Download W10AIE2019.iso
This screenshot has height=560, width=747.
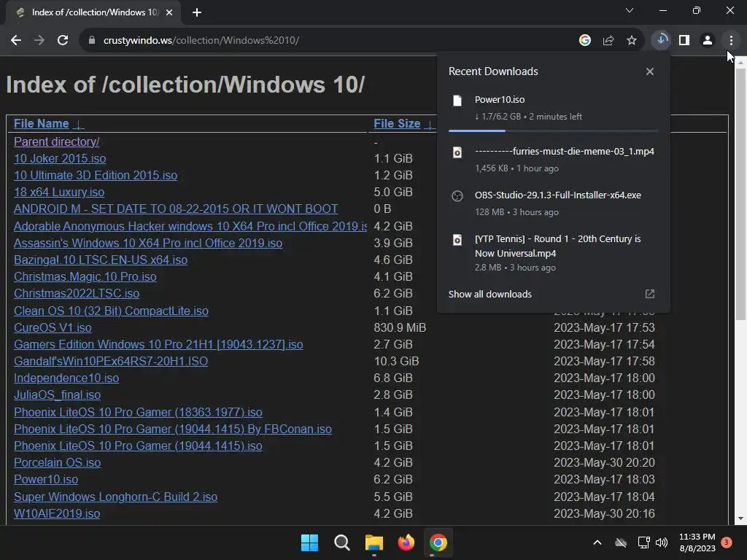pyautogui.click(x=57, y=514)
